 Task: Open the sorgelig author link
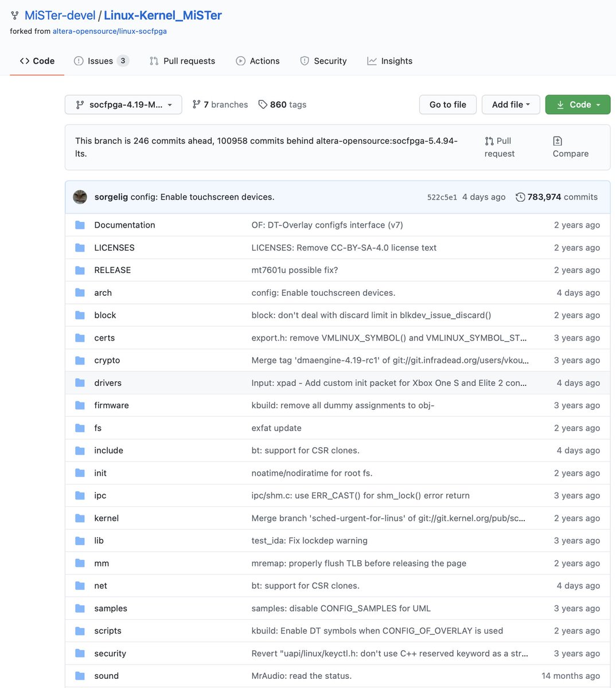(111, 197)
